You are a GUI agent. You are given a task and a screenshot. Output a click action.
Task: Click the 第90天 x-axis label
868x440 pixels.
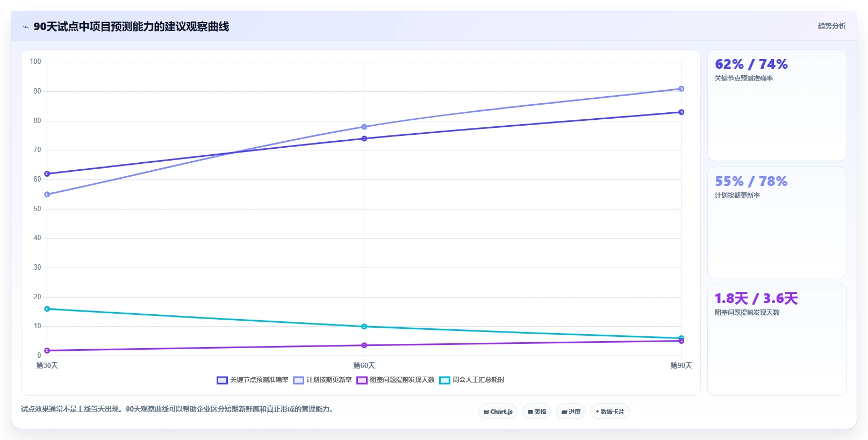pos(681,365)
